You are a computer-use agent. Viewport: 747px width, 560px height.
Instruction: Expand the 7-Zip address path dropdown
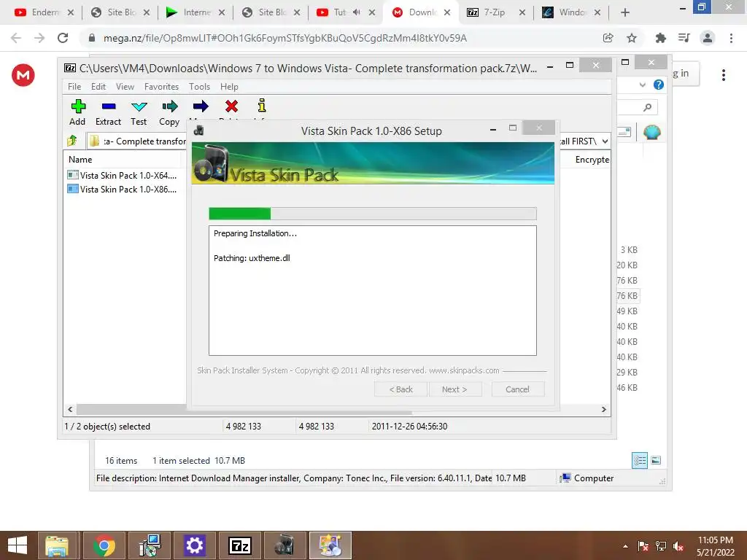pos(605,141)
